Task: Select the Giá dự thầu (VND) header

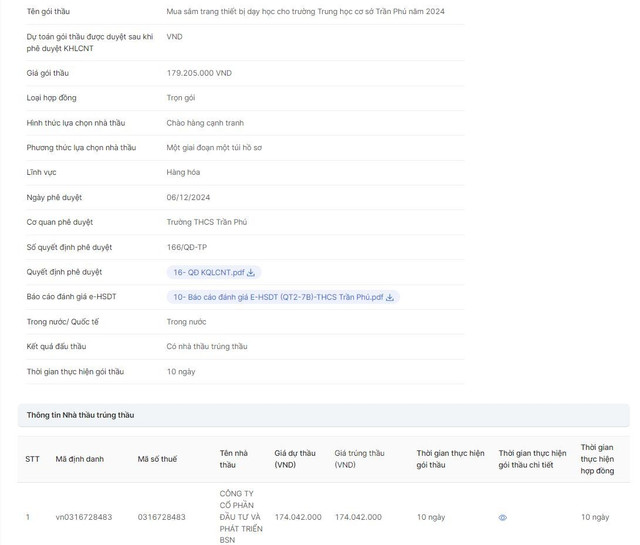Action: tap(295, 459)
